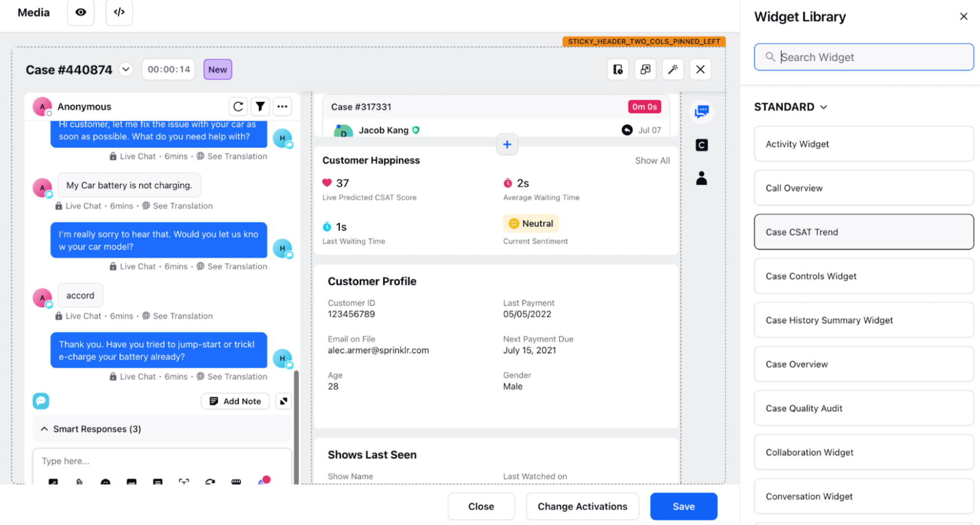
Task: Click the icon with red notification dot
Action: 264,480
